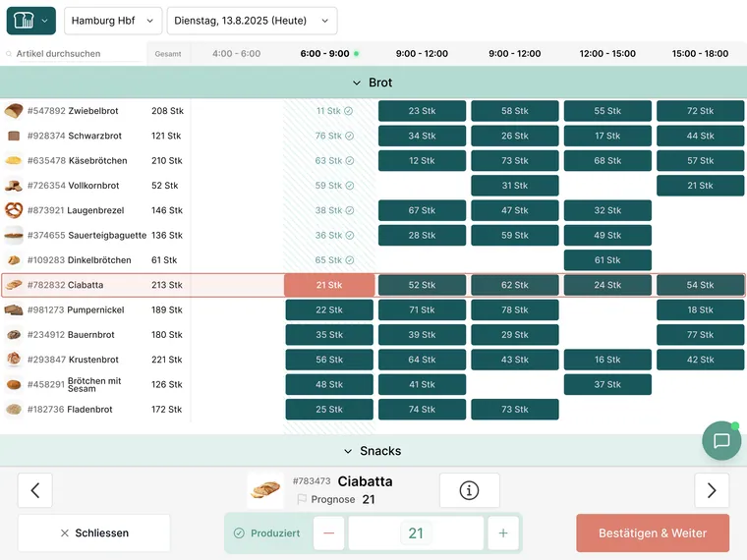Click the 16 Stk Krustenbrot cell

point(607,360)
